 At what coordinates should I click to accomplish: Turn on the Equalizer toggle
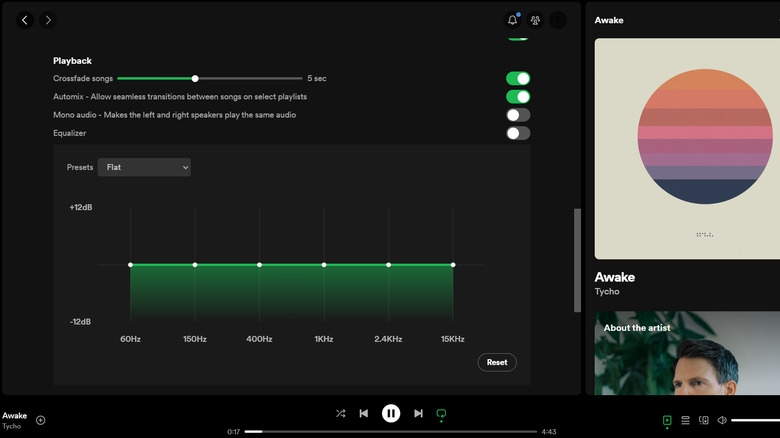(517, 133)
